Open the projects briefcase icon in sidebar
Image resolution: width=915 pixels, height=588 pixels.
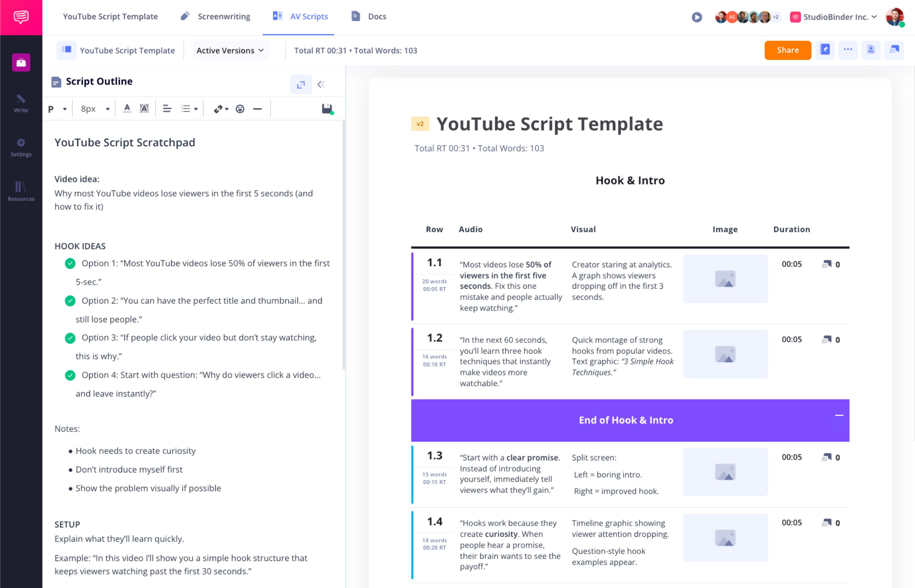pyautogui.click(x=21, y=62)
